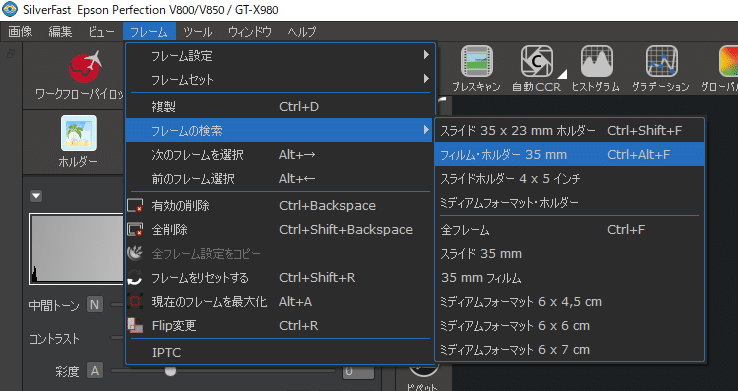Collapse the panel with white triangle button

[36, 196]
